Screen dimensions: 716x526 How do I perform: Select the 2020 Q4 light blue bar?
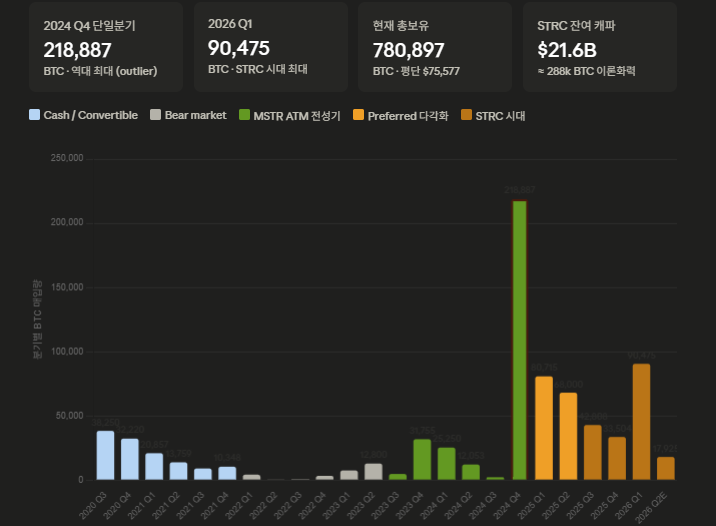point(130,459)
